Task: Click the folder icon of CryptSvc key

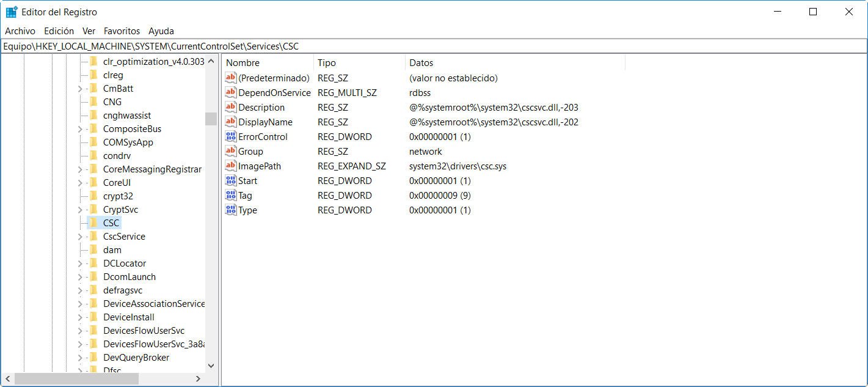Action: pyautogui.click(x=93, y=210)
